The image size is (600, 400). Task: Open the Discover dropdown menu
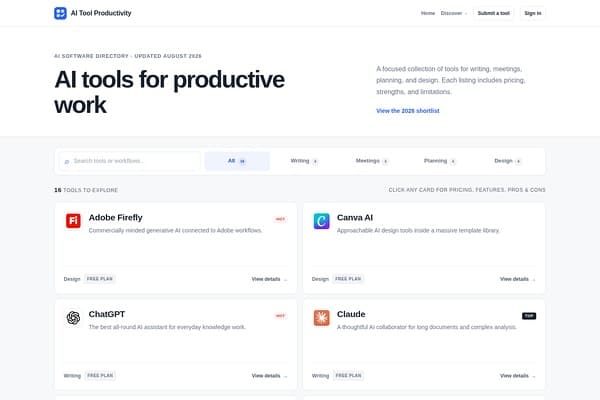pyautogui.click(x=454, y=13)
